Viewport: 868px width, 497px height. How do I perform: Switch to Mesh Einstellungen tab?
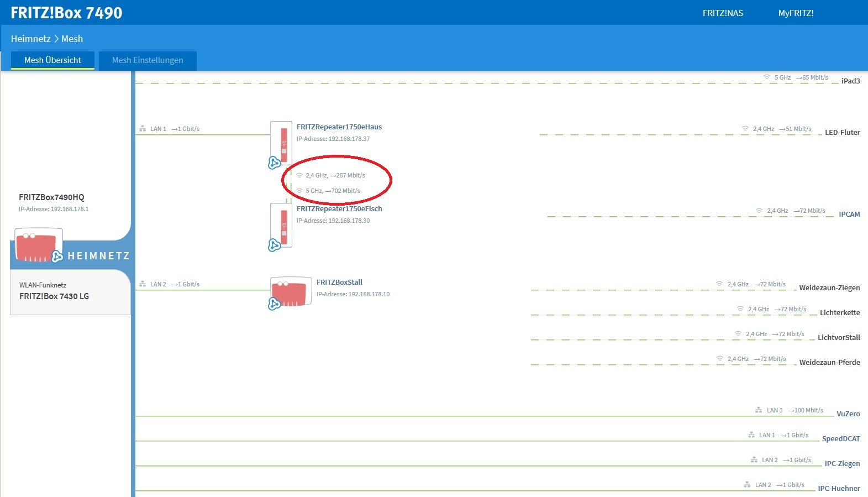(148, 60)
